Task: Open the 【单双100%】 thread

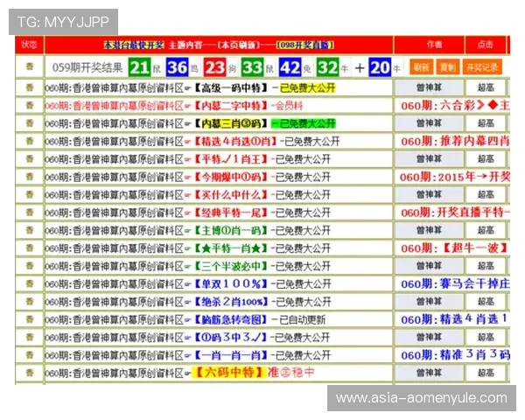Action: click(x=188, y=283)
